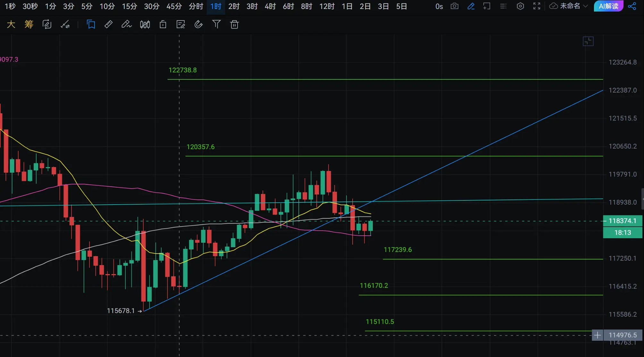Take a chart snapshot with the camera icon
The width and height of the screenshot is (644, 357).
pos(455,6)
